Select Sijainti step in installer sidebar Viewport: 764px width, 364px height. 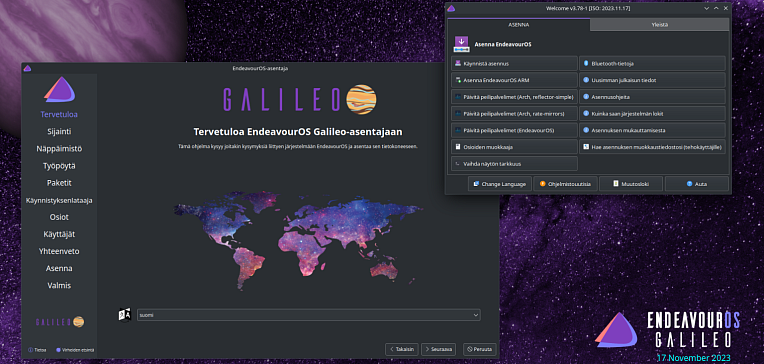point(59,132)
